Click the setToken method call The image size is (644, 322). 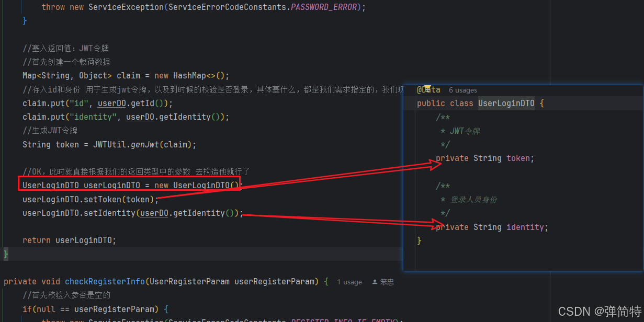pyautogui.click(x=102, y=199)
